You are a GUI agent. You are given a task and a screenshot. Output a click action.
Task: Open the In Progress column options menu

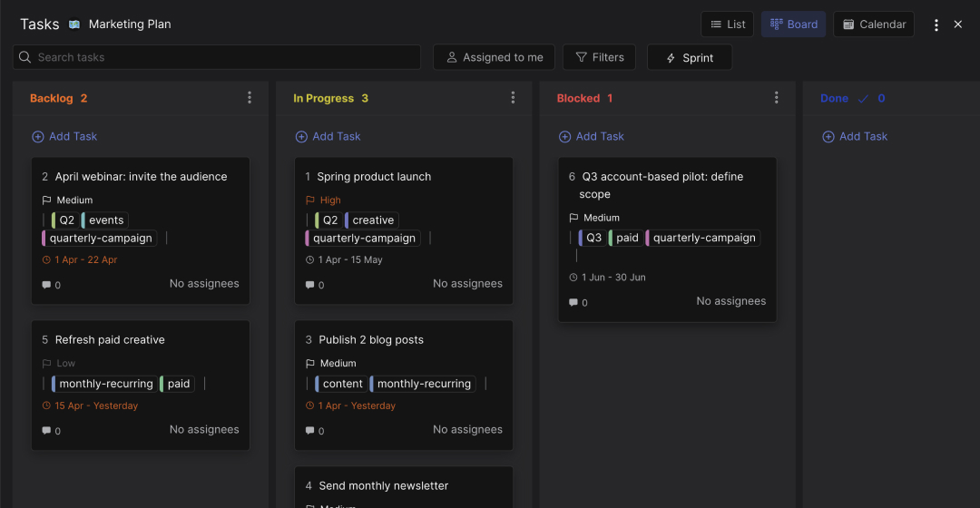tap(513, 97)
